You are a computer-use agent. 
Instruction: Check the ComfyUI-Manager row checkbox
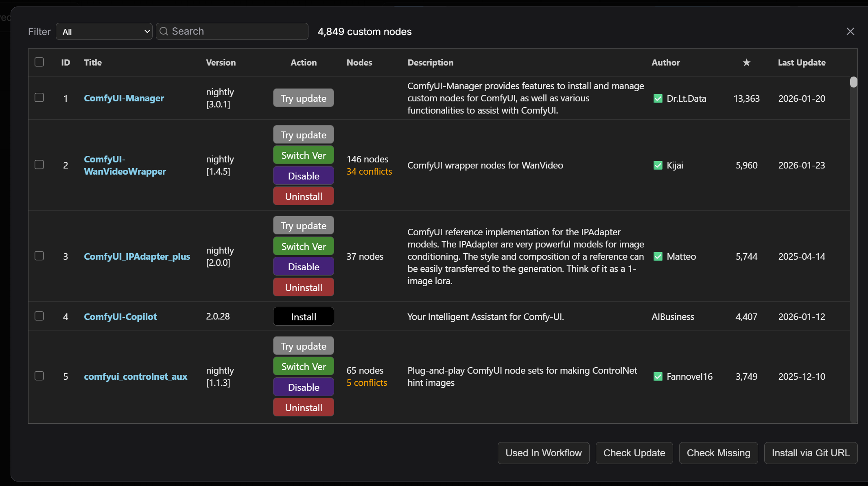pos(39,98)
